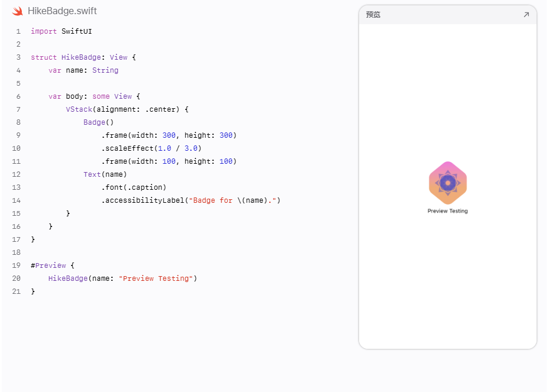549x392 pixels.
Task: Click height value 100 on line 11
Action: [226, 161]
